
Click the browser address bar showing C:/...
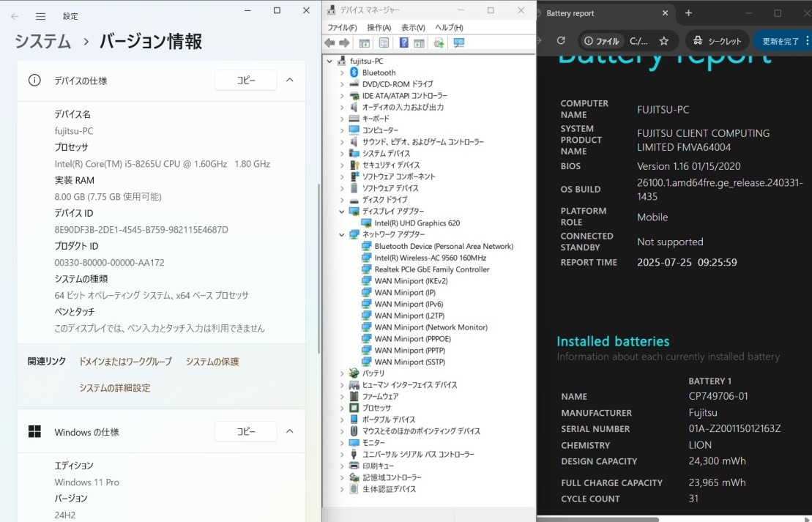click(x=639, y=41)
